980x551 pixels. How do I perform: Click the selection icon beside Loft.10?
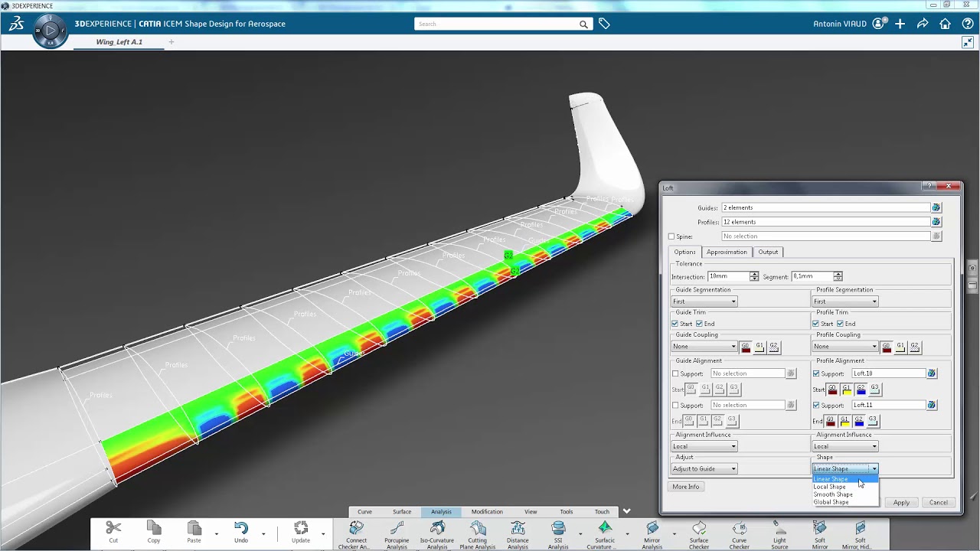932,373
